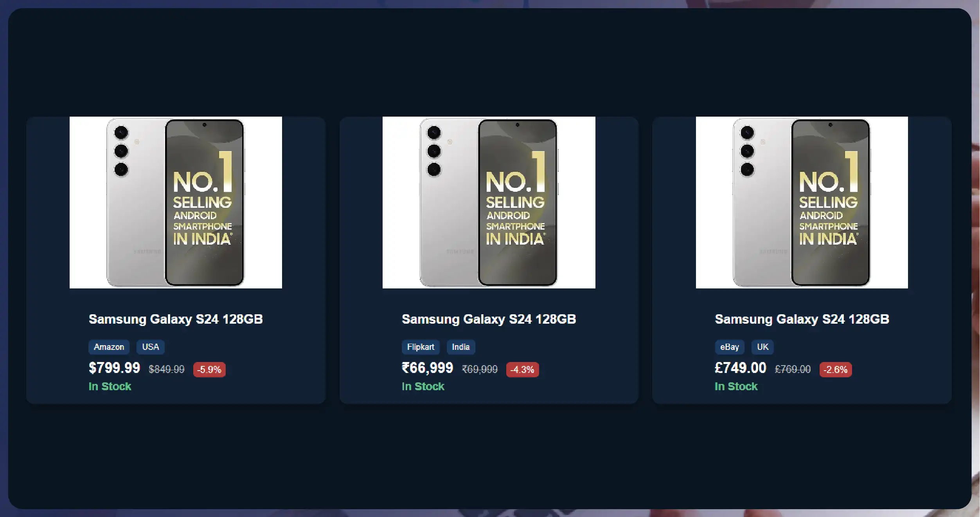Click the Amazon listing phone image

(176, 202)
